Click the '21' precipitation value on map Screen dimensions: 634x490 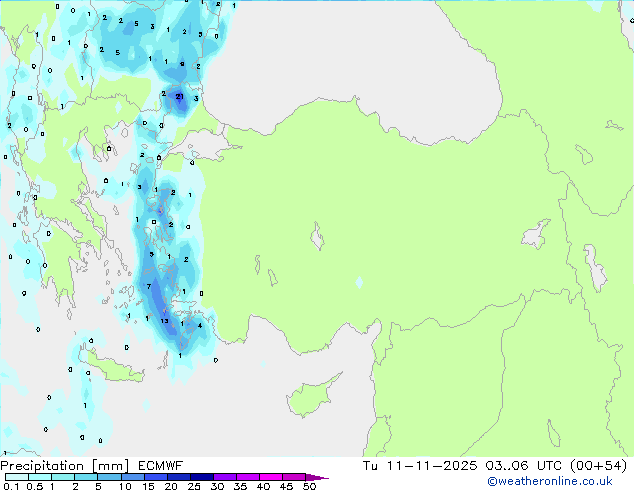pyautogui.click(x=180, y=96)
